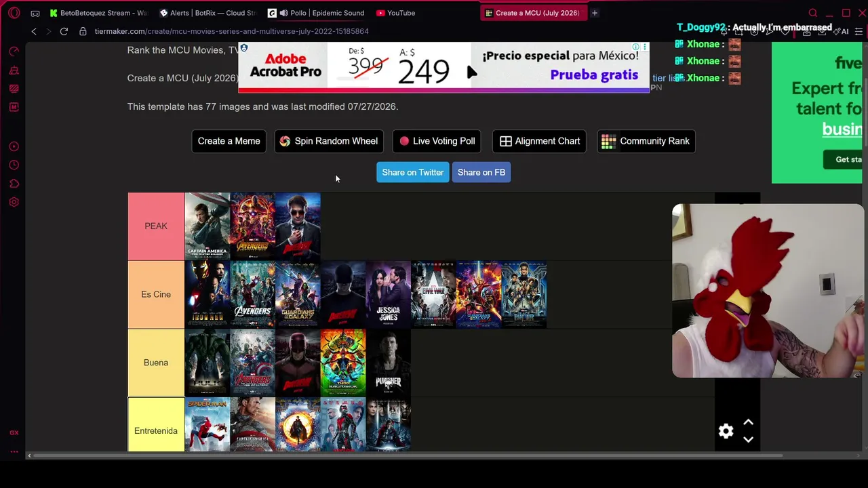Viewport: 868px width, 488px height.
Task: Switch to Alerts BotRix tab
Action: (208, 13)
